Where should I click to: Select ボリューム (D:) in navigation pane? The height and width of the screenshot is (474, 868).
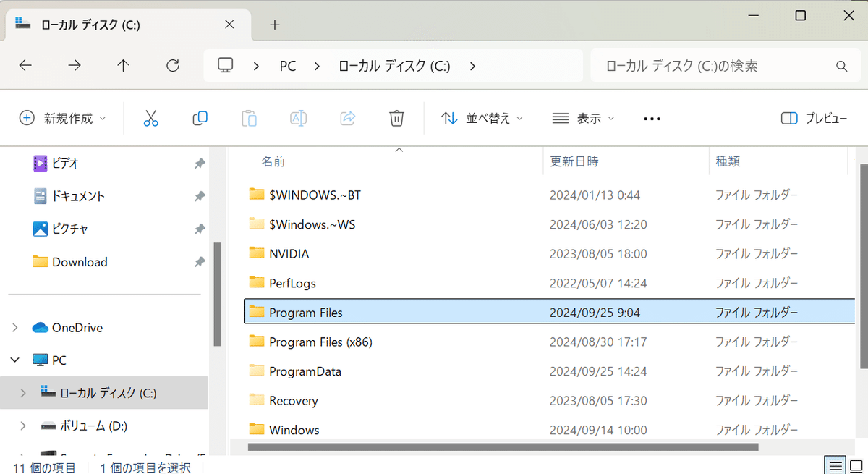[x=94, y=426]
